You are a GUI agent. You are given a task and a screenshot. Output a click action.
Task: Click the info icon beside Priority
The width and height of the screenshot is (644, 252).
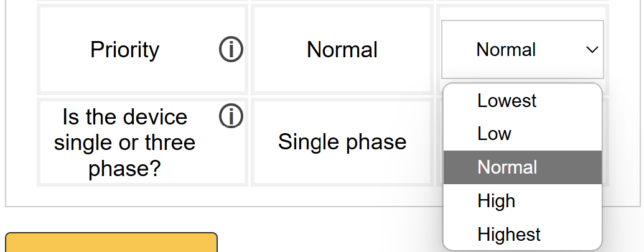[231, 50]
